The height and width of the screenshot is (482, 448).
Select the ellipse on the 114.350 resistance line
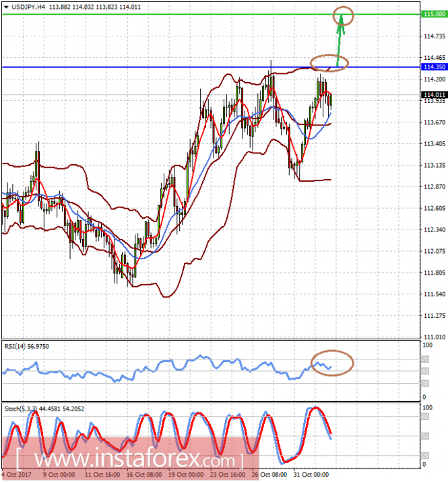(x=329, y=63)
